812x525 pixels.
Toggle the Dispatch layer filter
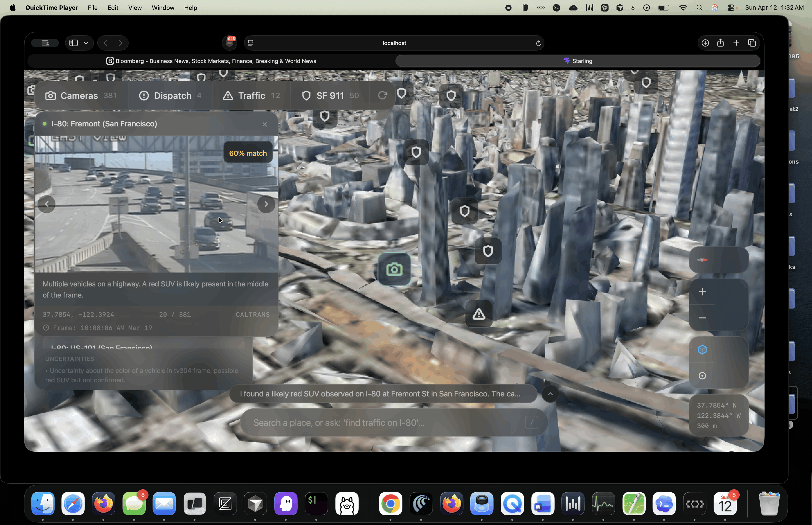170,95
